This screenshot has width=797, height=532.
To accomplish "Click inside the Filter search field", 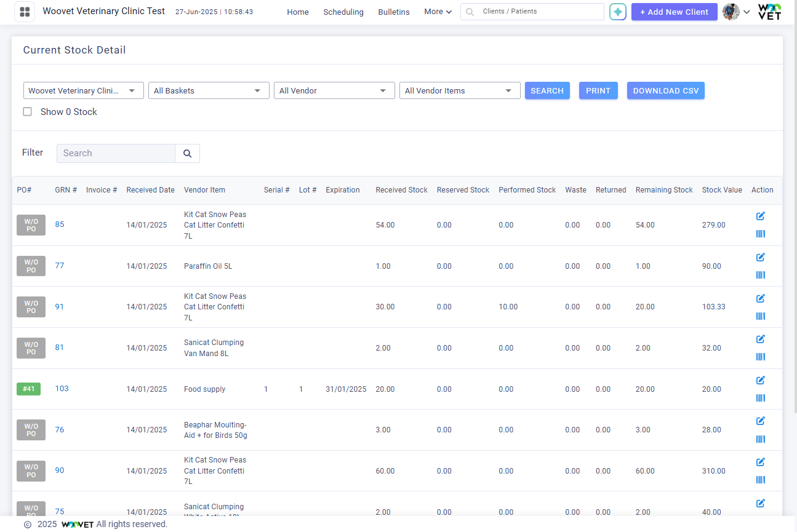I will pos(115,153).
